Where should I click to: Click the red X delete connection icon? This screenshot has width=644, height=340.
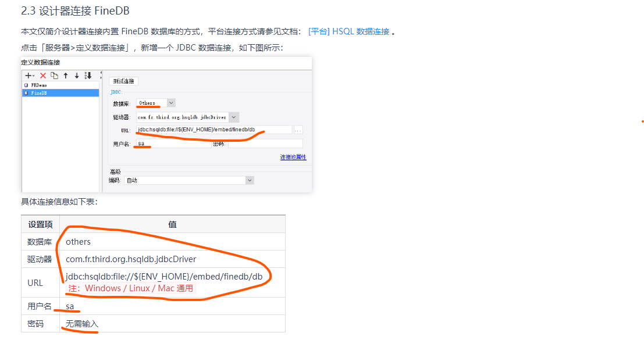click(42, 76)
